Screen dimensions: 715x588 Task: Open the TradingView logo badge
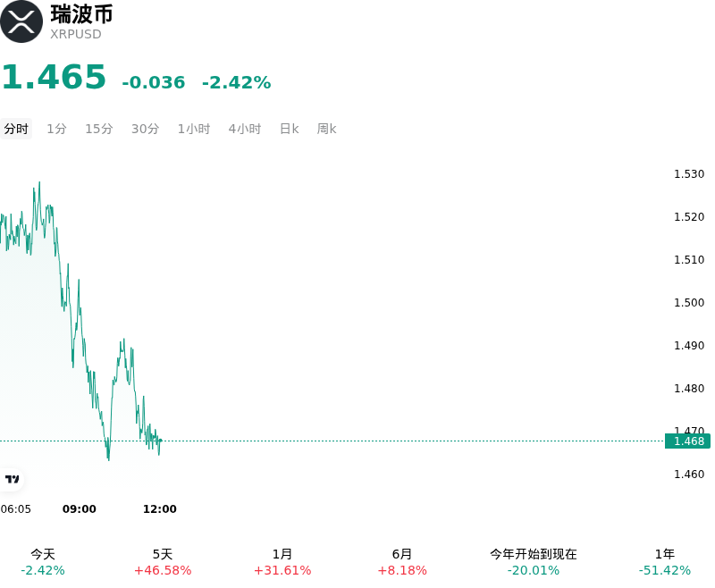[x=12, y=479]
